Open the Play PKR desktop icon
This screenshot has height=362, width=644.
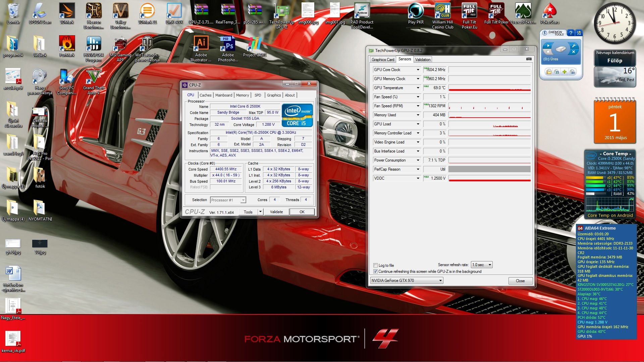tap(416, 13)
